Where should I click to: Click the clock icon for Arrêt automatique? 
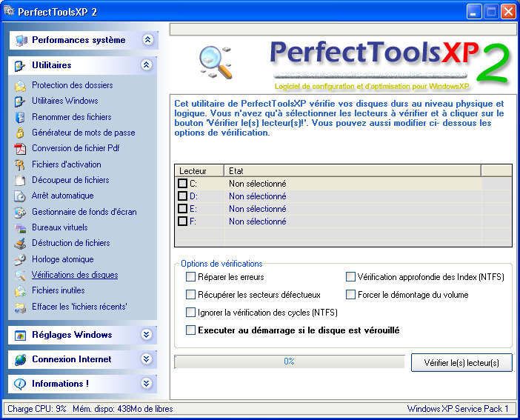20,196
